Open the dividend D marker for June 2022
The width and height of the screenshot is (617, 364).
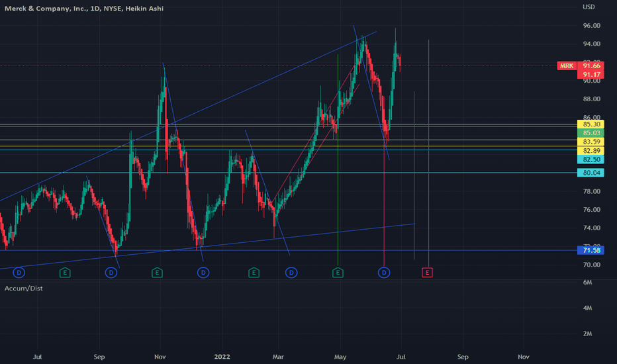[x=384, y=272]
